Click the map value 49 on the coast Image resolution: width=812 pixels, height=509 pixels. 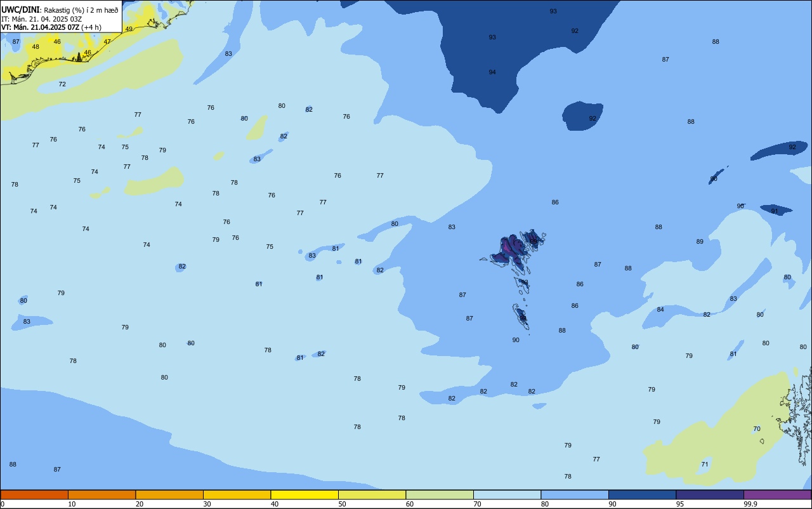coord(129,29)
